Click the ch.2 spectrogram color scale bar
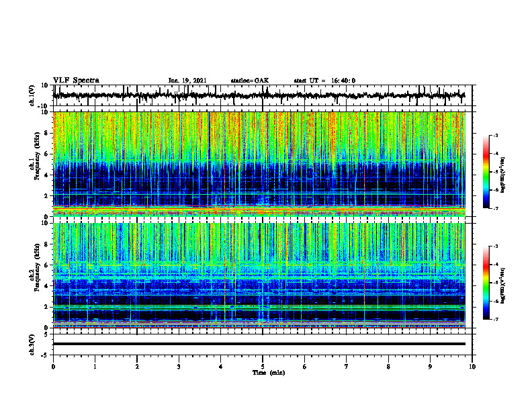This screenshot has height=411, width=532. pyautogui.click(x=486, y=283)
